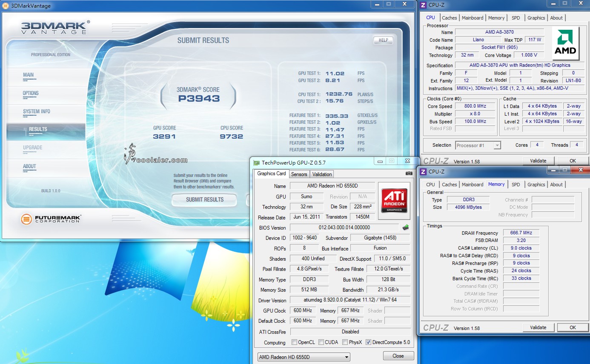Click the SUBMIT RESULTS button
The width and height of the screenshot is (590, 364).
click(x=205, y=199)
